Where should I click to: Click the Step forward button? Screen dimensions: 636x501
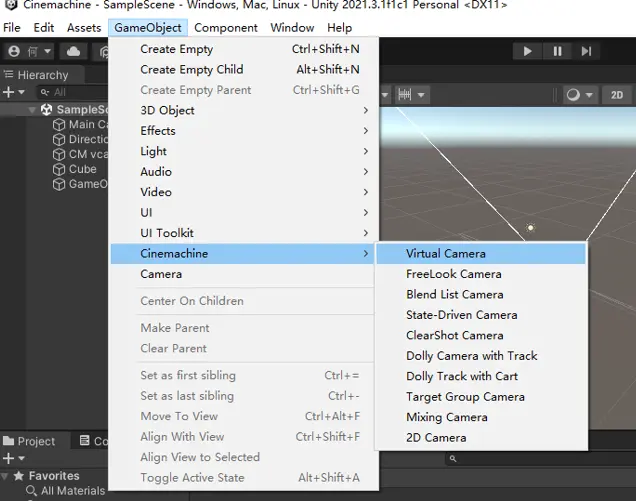(586, 51)
